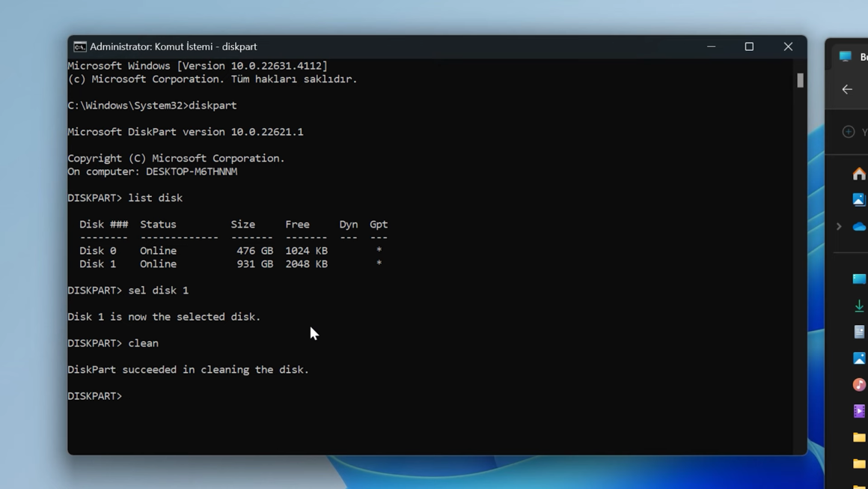Image resolution: width=868 pixels, height=489 pixels.
Task: Click the empty DISKPART> prompt on the last line
Action: coord(95,396)
